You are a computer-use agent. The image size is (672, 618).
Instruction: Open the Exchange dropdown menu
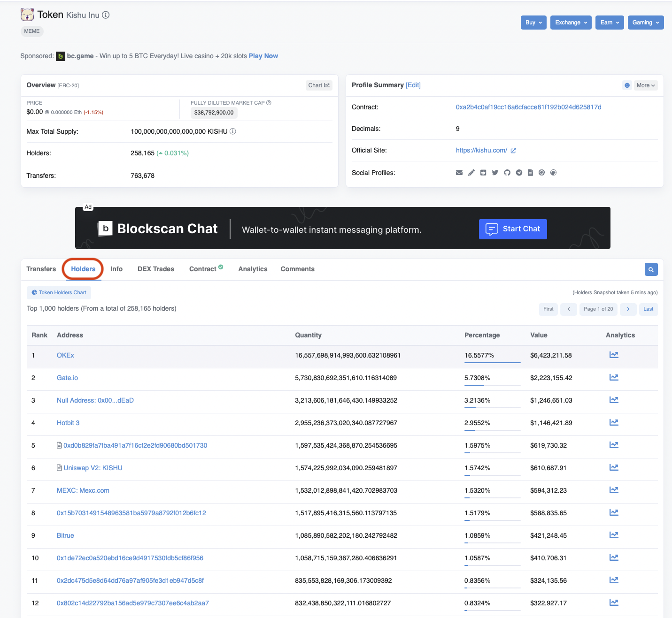571,23
